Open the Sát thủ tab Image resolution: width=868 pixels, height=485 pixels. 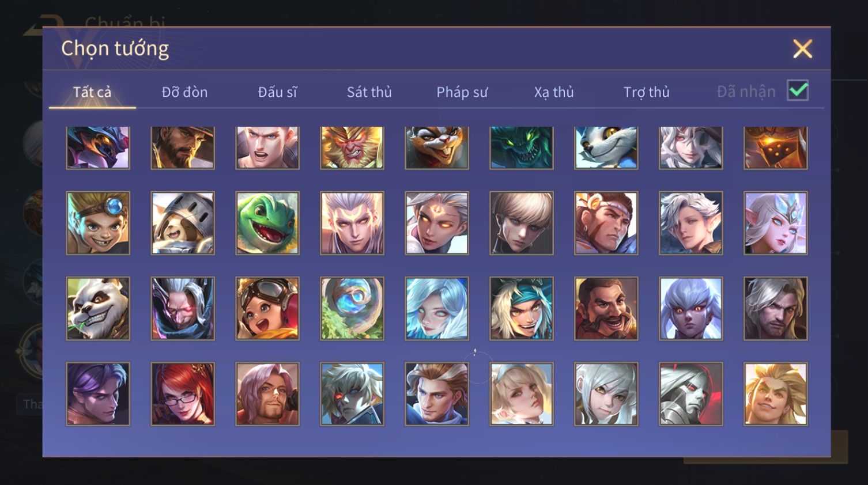pos(369,92)
